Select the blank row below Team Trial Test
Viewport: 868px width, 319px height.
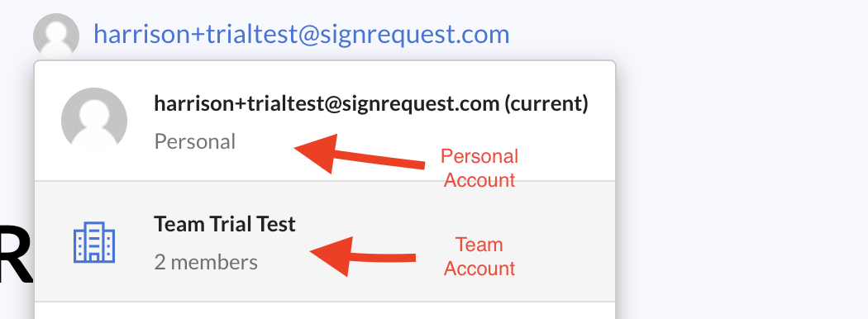[325, 311]
